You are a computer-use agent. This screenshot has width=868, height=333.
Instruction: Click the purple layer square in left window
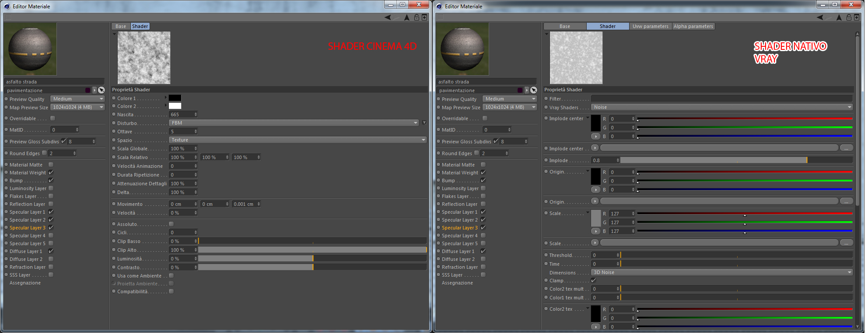tap(88, 90)
